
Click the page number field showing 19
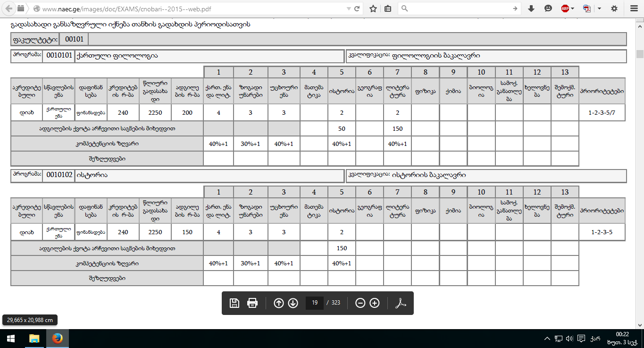click(315, 303)
